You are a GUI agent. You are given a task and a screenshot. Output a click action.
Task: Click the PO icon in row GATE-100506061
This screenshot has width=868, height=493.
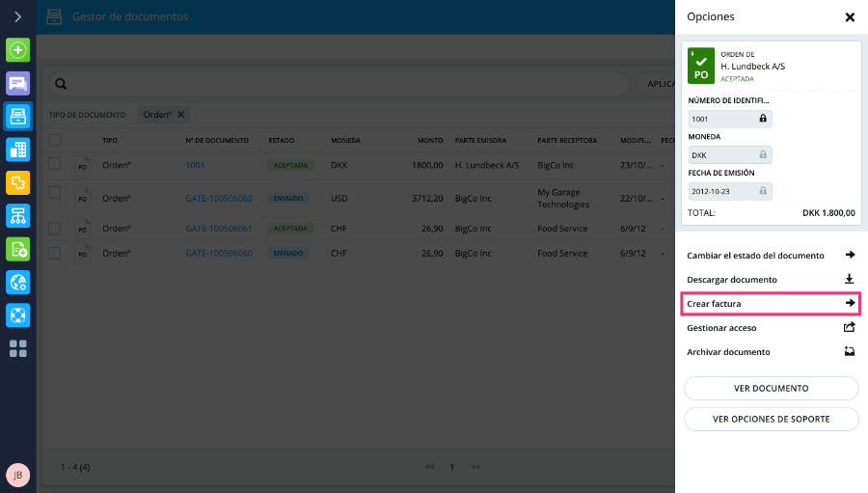(x=83, y=229)
